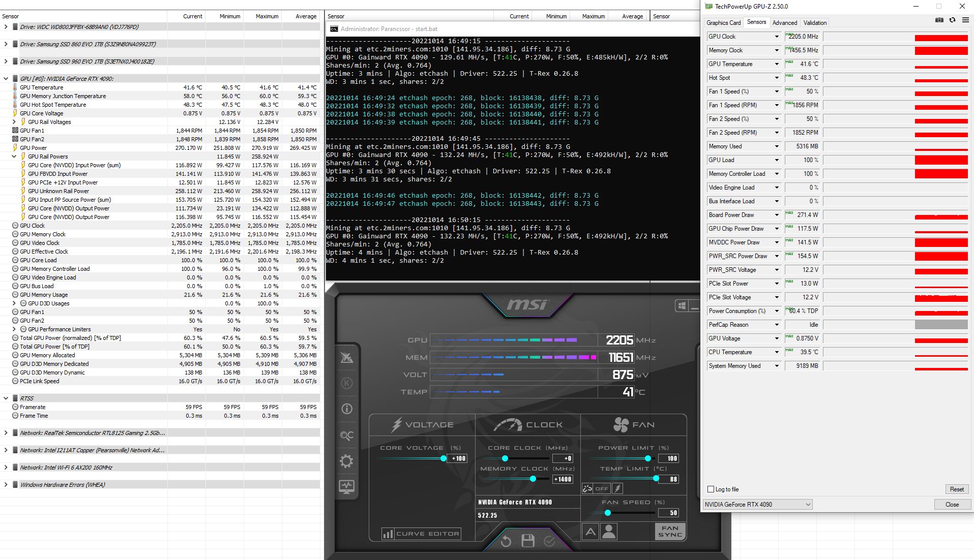Screen dimensions: 974x560
Task: Open MSI Afterburner settings gear
Action: pos(346,461)
